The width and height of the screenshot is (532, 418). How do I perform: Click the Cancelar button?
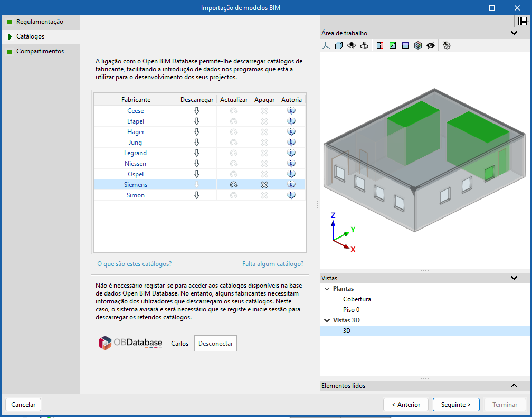23,404
